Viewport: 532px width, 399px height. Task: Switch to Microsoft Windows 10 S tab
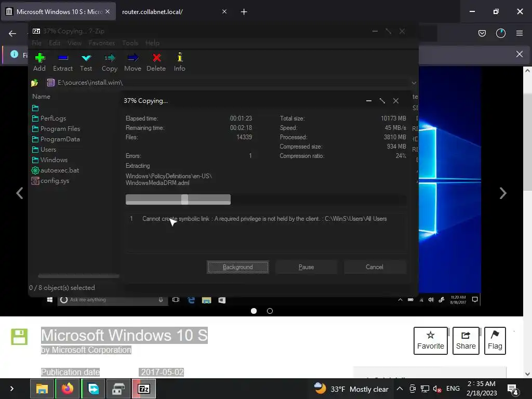(58, 12)
